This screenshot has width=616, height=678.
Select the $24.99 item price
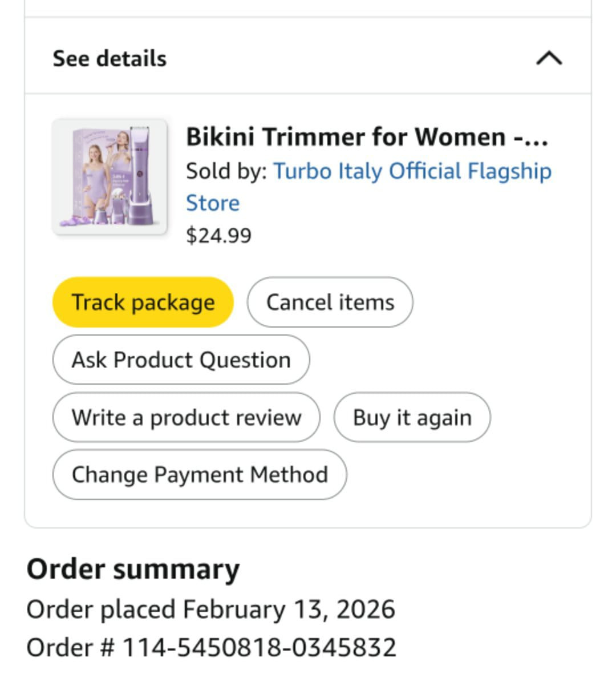click(218, 235)
